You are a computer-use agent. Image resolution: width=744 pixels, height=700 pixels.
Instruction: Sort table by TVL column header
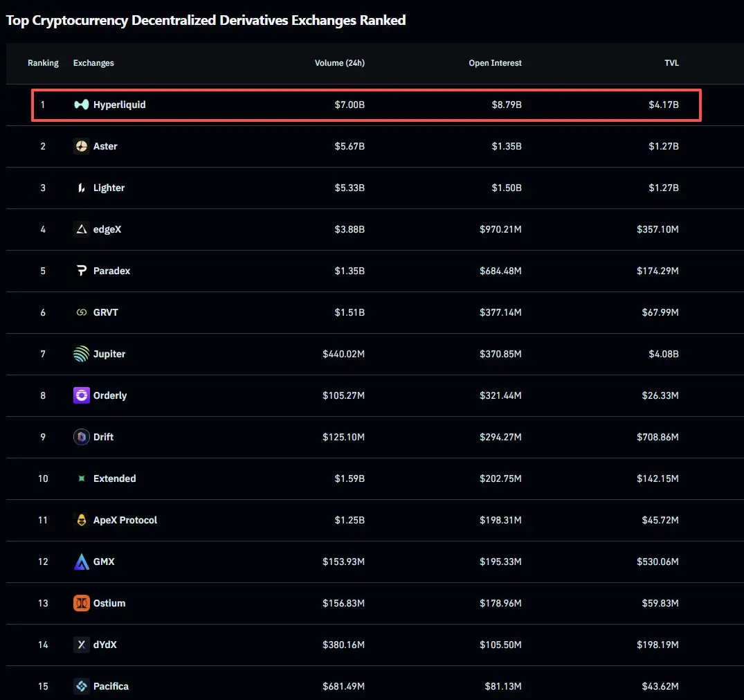671,63
